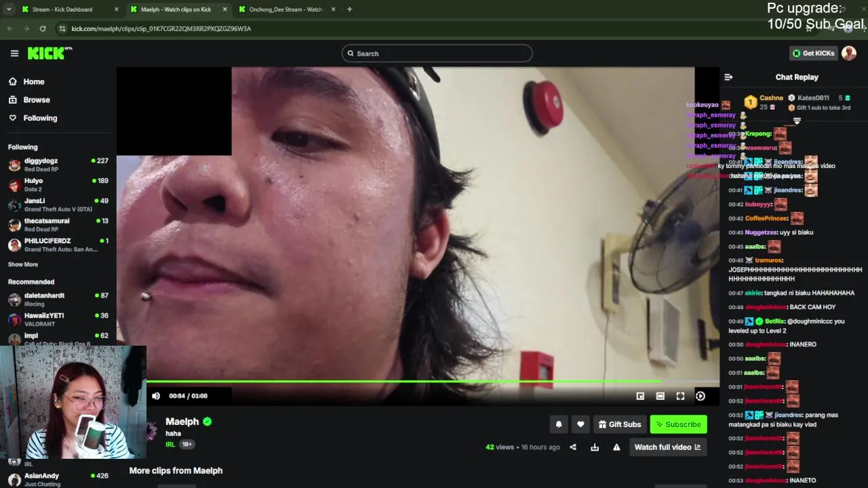Open Maelph channel name link
868x488 pixels.
(182, 422)
